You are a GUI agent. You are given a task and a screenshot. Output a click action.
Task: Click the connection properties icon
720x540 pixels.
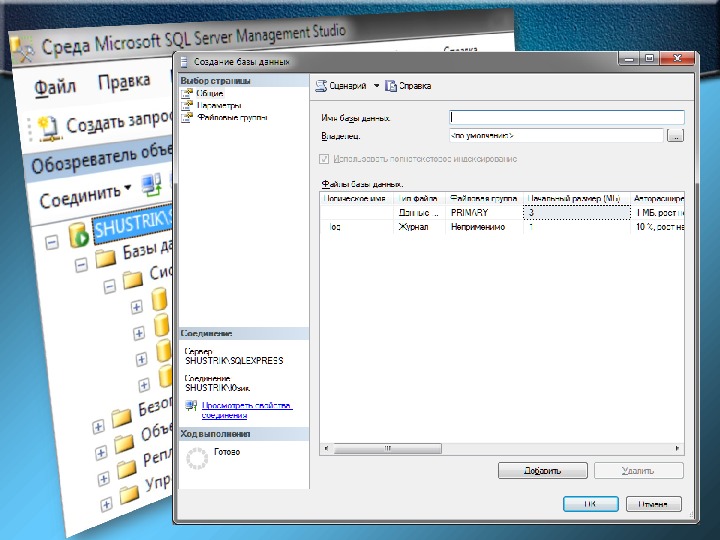191,405
